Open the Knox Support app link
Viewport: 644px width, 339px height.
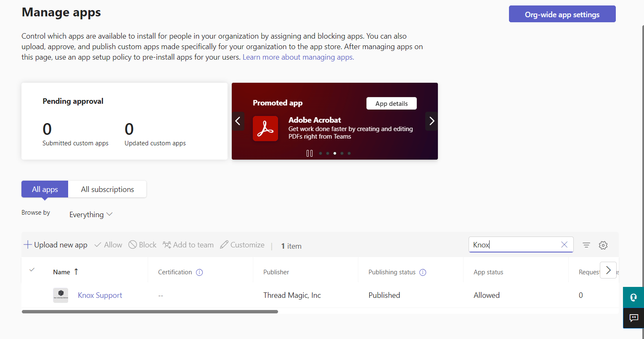[100, 295]
